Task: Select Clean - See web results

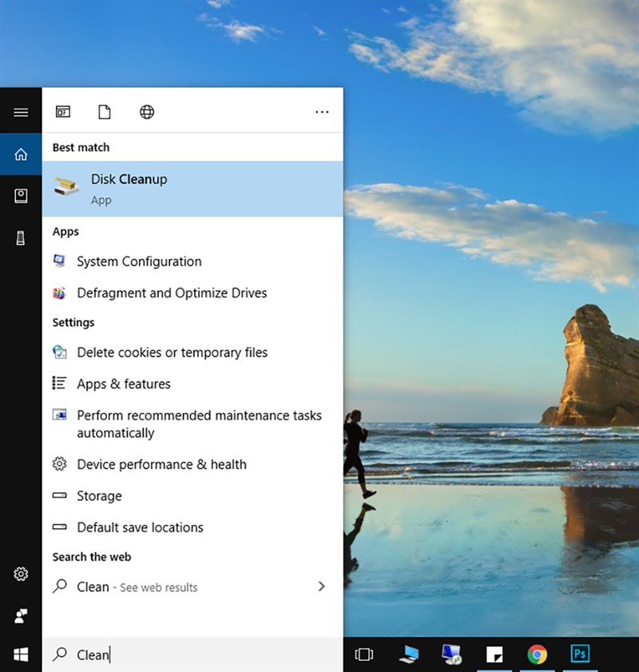Action: tap(192, 587)
